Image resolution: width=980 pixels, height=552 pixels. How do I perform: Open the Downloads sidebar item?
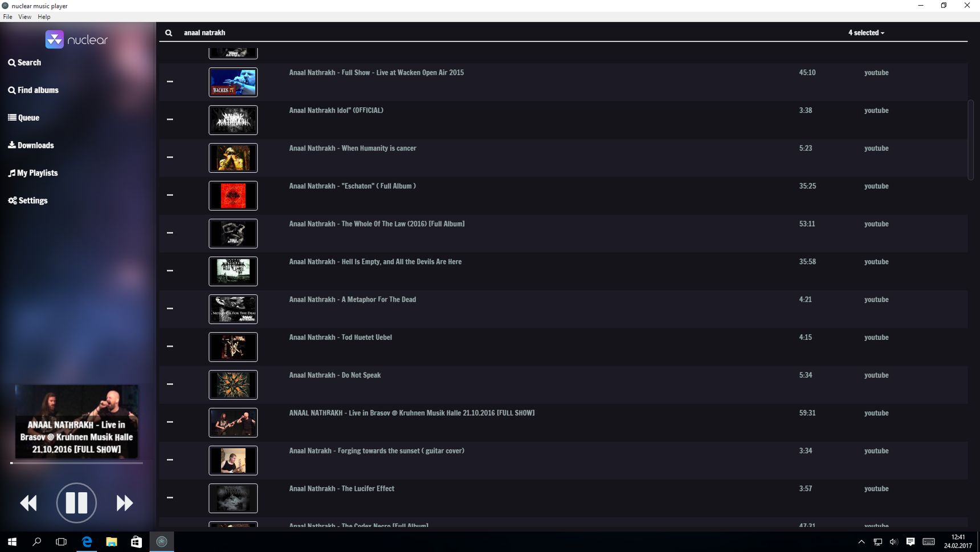click(x=31, y=145)
